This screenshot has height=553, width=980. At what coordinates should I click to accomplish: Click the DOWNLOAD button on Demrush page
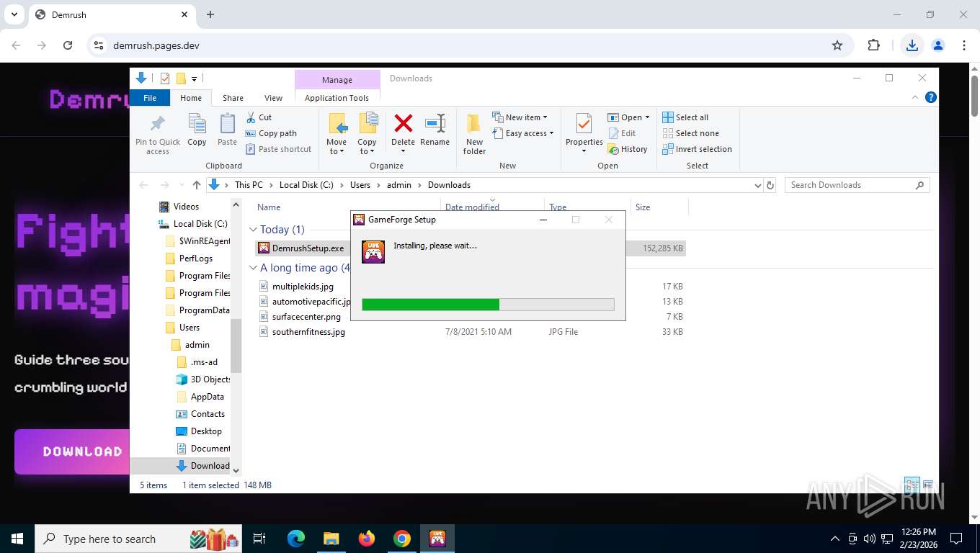[x=72, y=451]
